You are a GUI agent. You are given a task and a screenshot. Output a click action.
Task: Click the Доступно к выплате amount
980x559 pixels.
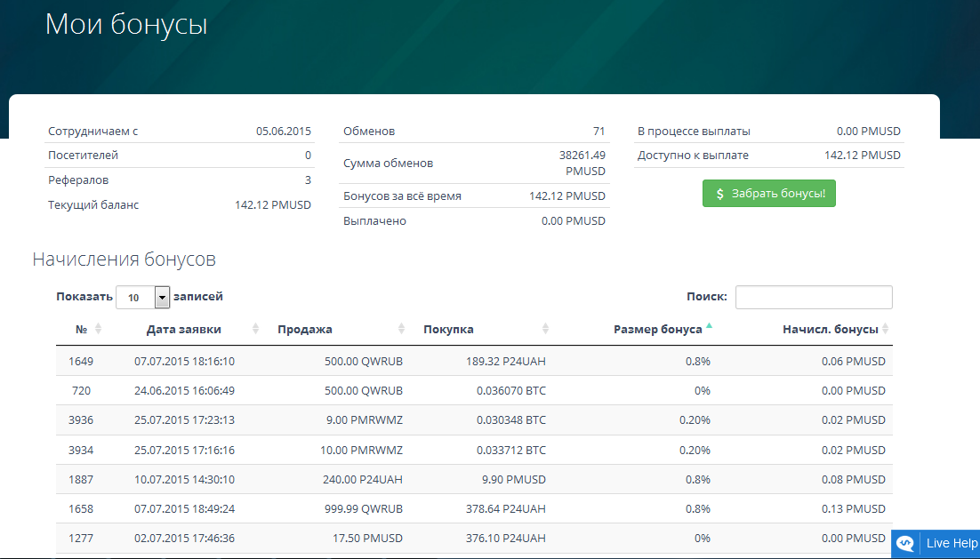862,156
